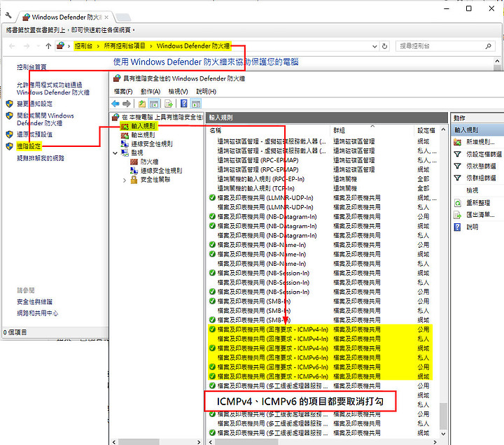
Task: Click the refresh button beside the address bar
Action: (384, 46)
